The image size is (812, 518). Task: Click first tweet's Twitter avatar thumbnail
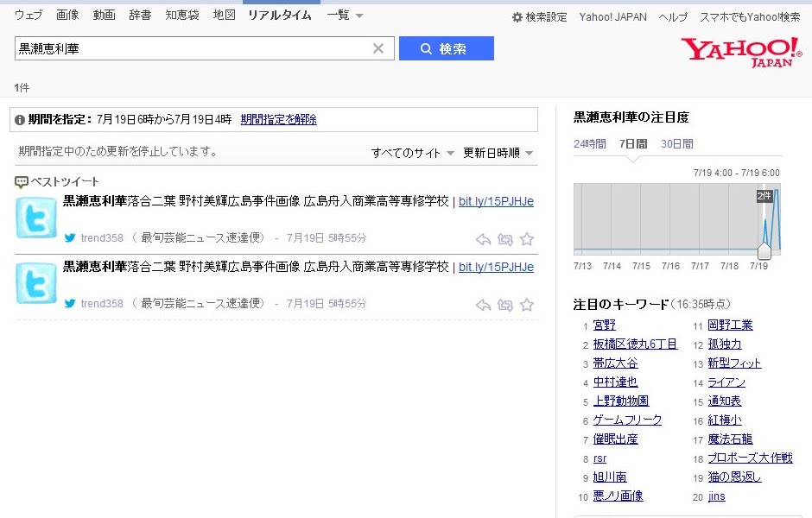point(35,218)
